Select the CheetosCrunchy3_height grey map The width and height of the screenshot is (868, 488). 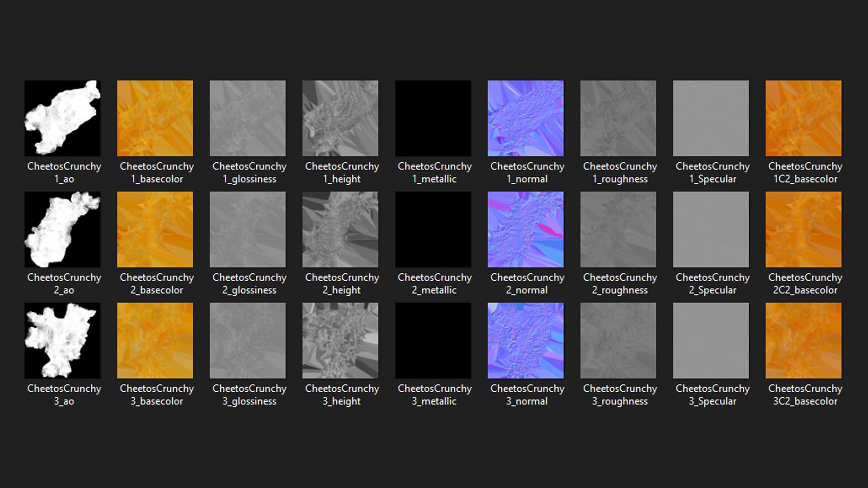pos(340,341)
